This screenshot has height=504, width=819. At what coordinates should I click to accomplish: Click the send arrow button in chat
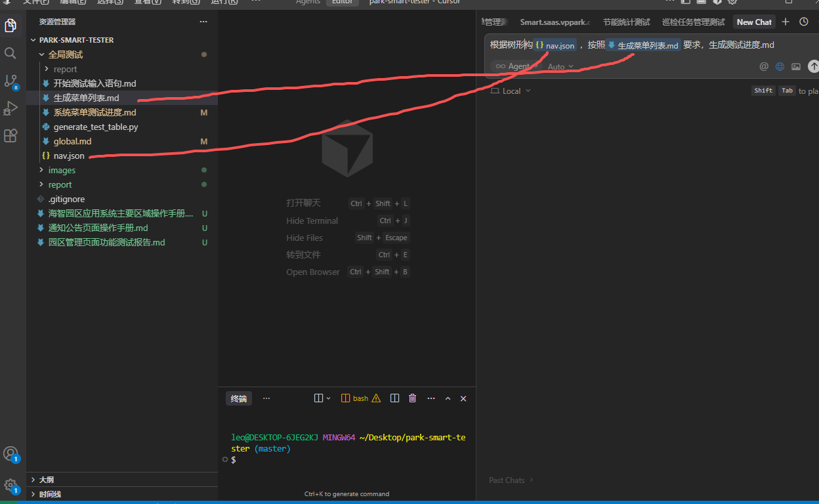(x=813, y=66)
